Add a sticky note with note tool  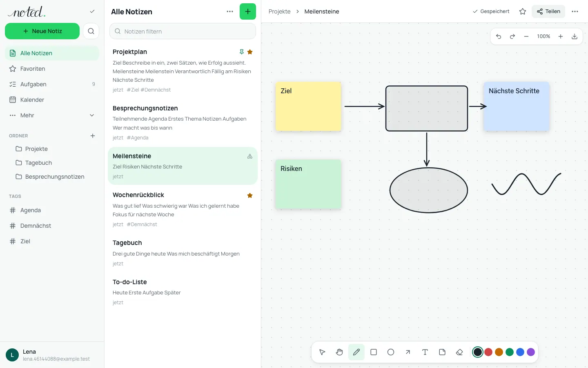point(442,352)
